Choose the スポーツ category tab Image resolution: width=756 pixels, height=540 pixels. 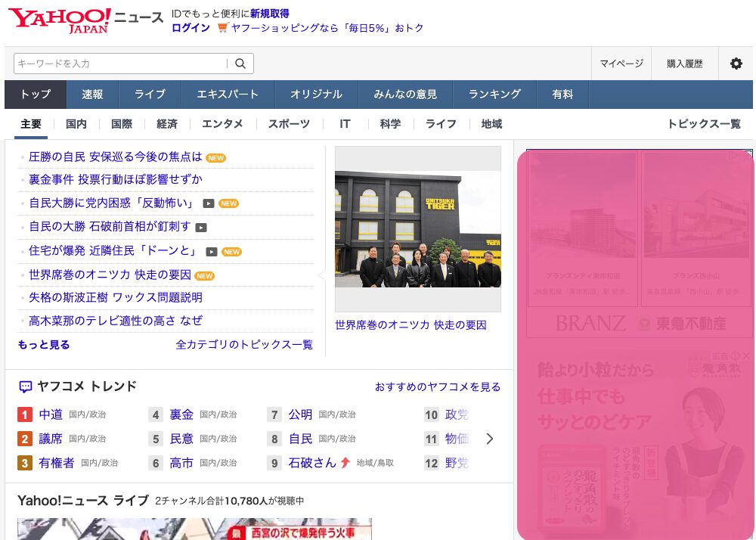[289, 124]
